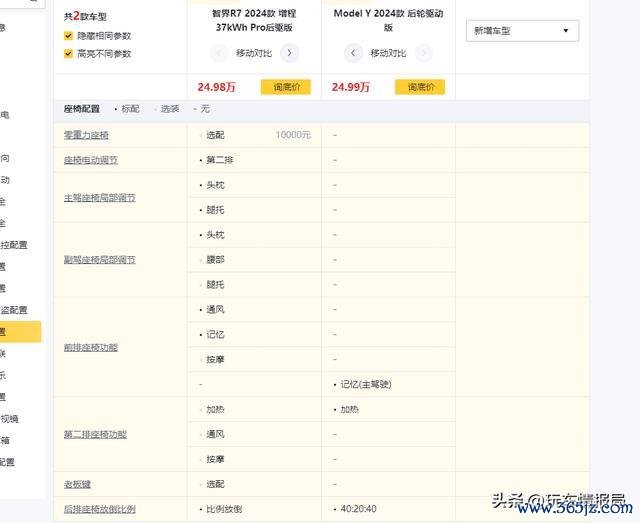Move 智界R7 column left with arrow
Screen dimensions: 640x523
tap(219, 53)
